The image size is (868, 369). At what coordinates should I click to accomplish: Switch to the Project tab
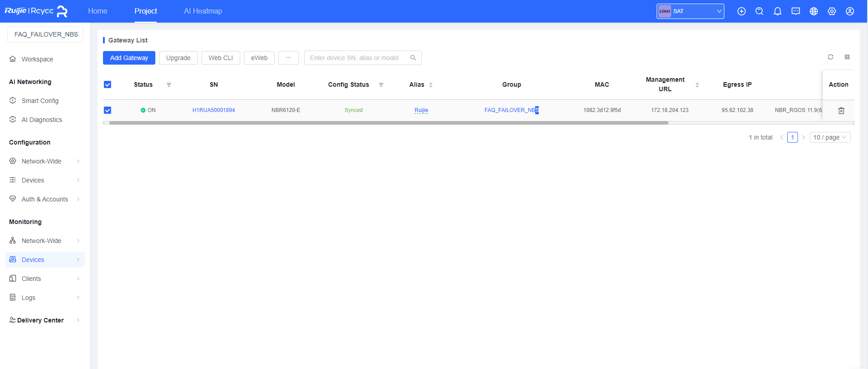tap(145, 11)
